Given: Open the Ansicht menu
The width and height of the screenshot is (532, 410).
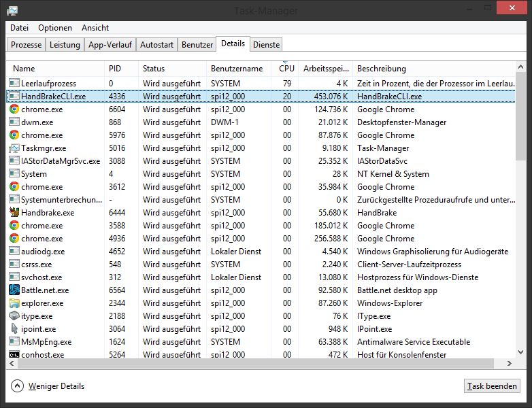Looking at the screenshot, I should pyautogui.click(x=95, y=28).
